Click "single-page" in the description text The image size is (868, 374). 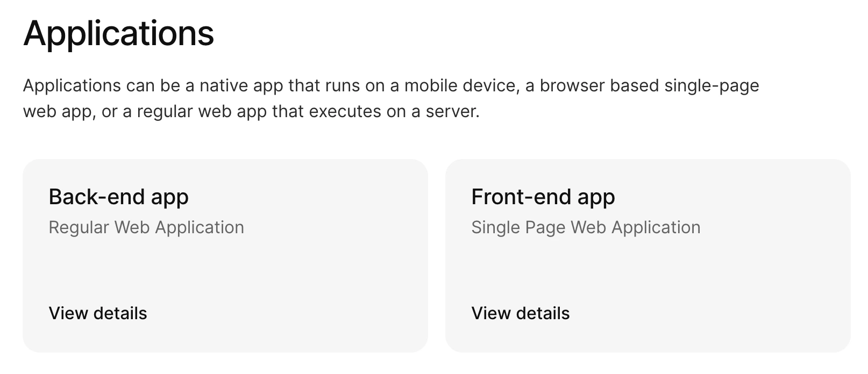tap(712, 86)
